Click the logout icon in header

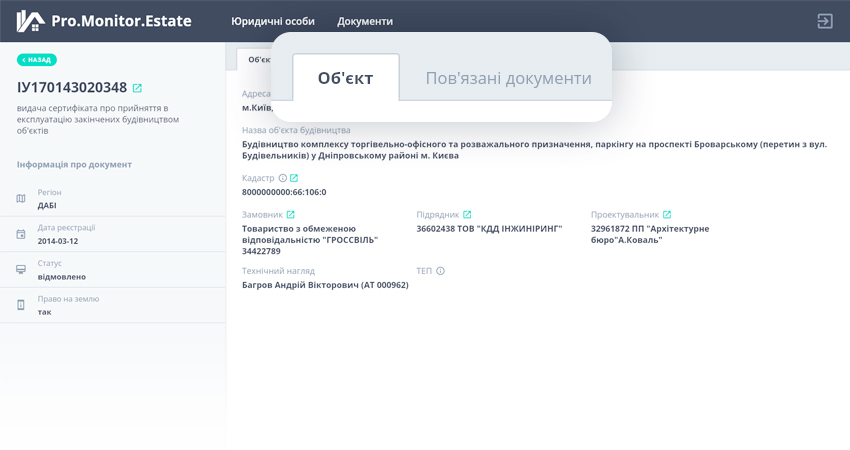pyautogui.click(x=825, y=21)
